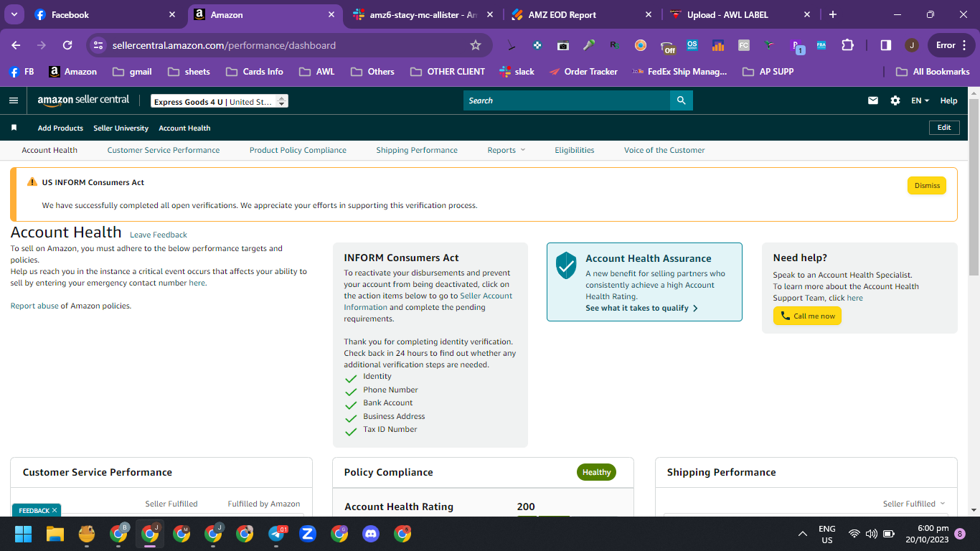Screen dimensions: 980x551
Task: Open the Product Policy Compliance tab
Action: [298, 150]
